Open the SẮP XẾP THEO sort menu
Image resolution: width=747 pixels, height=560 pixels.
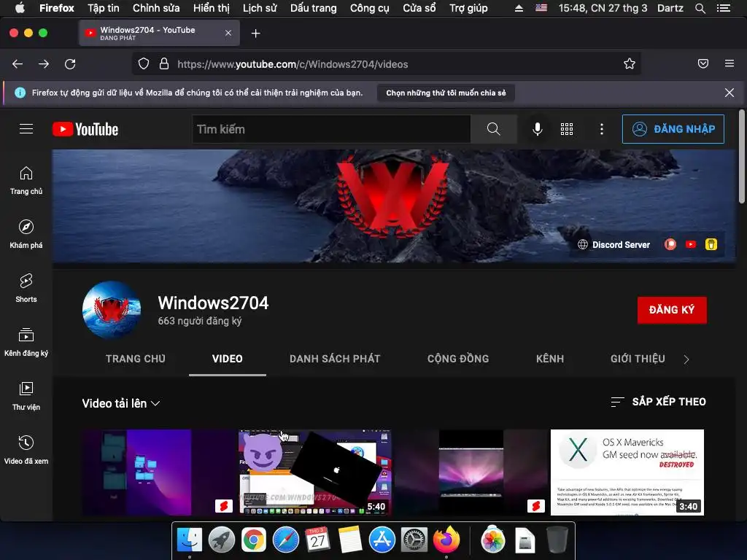(x=658, y=402)
